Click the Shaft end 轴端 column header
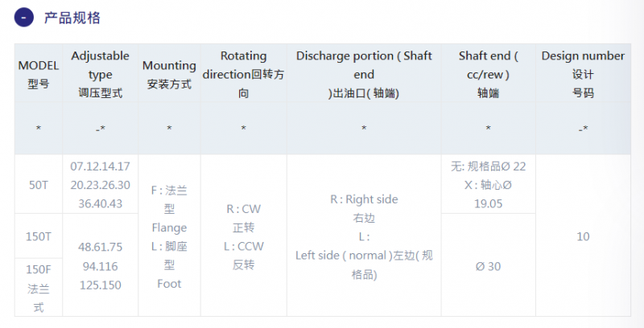This screenshot has height=328, width=644. coord(489,75)
